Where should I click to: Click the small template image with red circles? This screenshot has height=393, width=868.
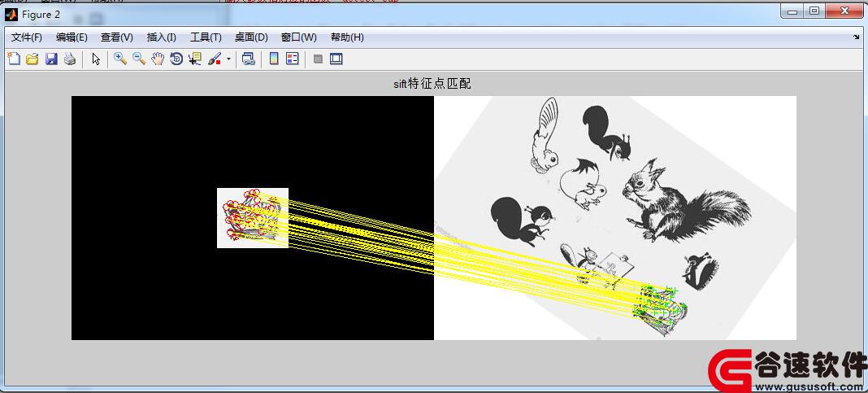click(253, 218)
